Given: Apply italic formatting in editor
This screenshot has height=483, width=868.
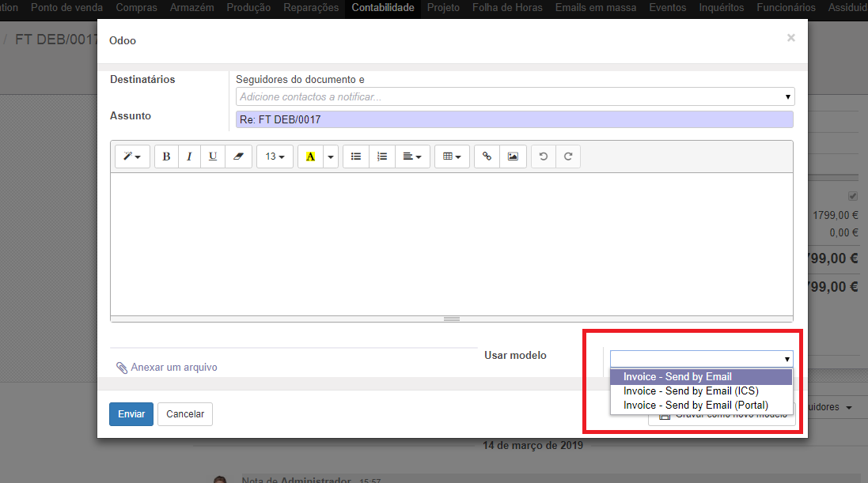Looking at the screenshot, I should coord(189,157).
